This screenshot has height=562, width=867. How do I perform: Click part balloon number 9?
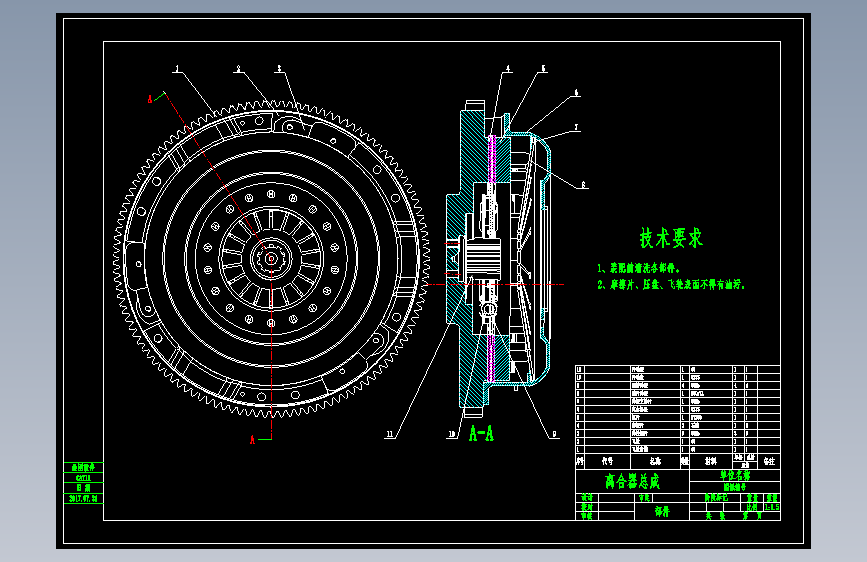click(x=554, y=434)
